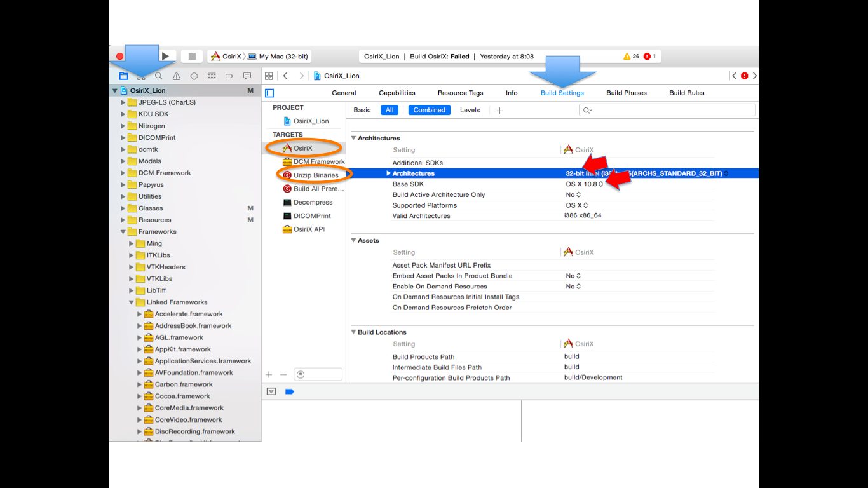The height and width of the screenshot is (488, 868).
Task: Select the OsiriX target
Action: point(298,148)
